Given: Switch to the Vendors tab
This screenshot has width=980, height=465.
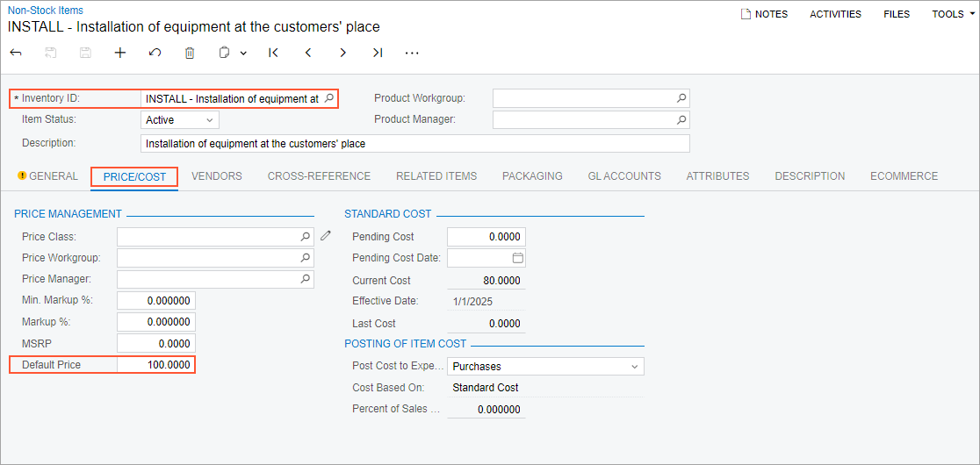Looking at the screenshot, I should [x=216, y=176].
